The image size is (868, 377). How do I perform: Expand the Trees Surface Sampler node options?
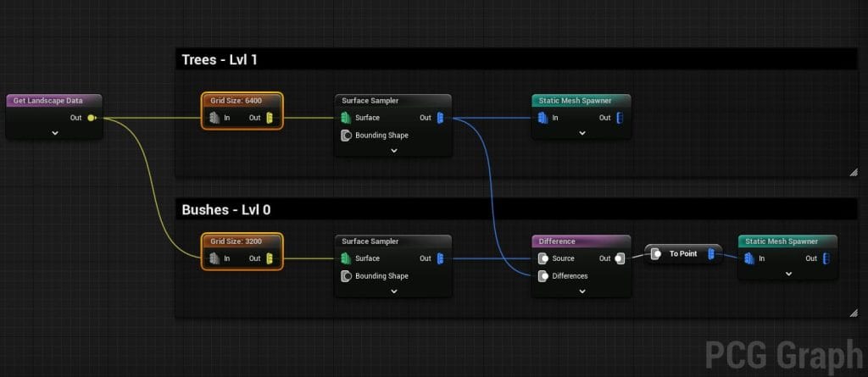393,151
